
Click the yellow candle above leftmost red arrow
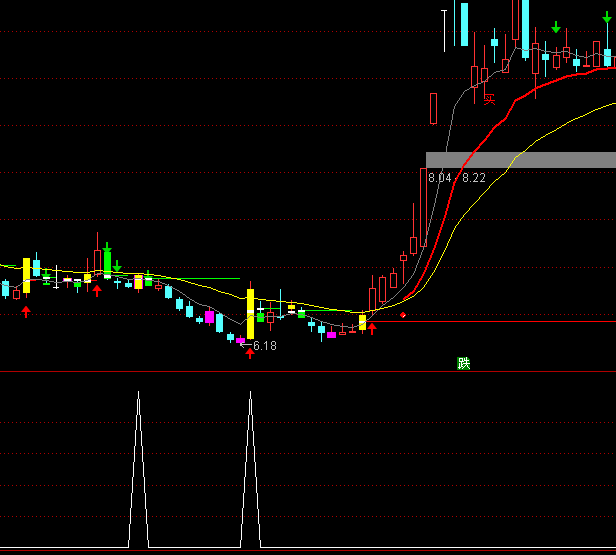point(26,274)
